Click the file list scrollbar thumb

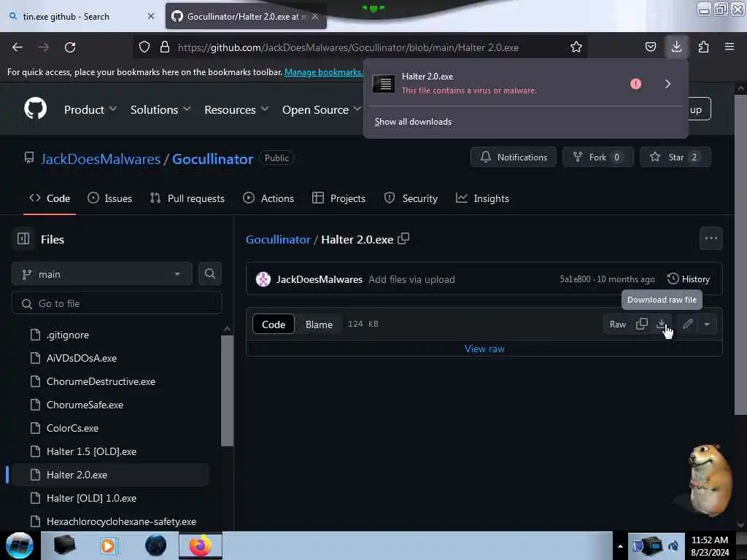pyautogui.click(x=228, y=391)
